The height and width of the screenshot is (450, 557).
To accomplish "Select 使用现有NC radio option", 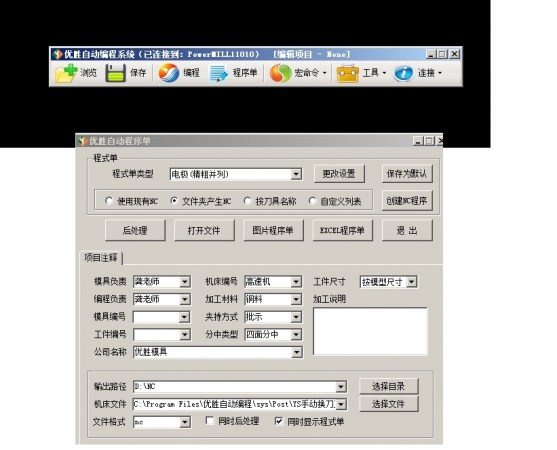I will [109, 201].
